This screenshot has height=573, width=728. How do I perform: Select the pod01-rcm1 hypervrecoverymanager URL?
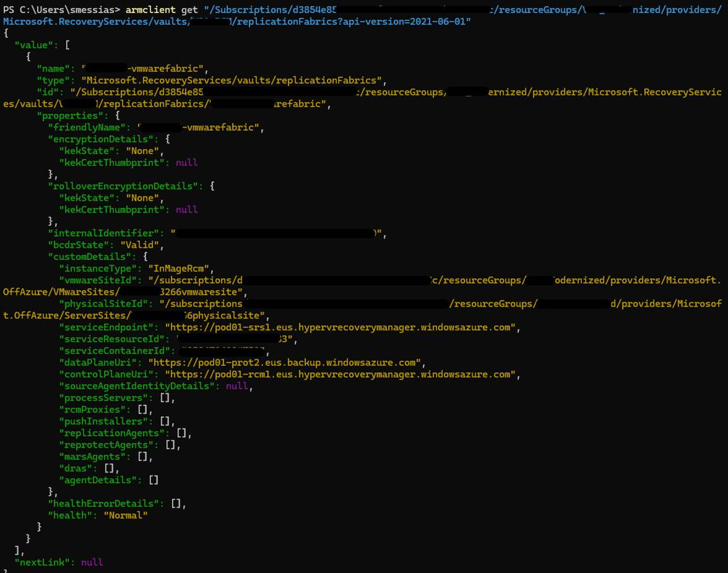tap(340, 374)
